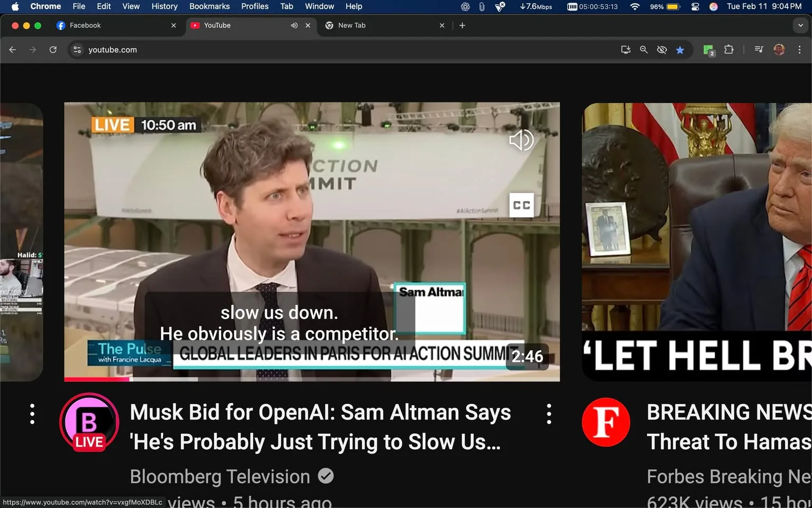Open the History menu
Image resolution: width=812 pixels, height=508 pixels.
pyautogui.click(x=164, y=6)
